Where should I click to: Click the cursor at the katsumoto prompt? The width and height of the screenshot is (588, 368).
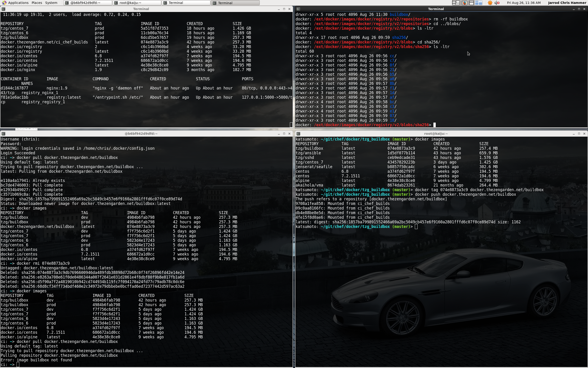click(x=416, y=227)
